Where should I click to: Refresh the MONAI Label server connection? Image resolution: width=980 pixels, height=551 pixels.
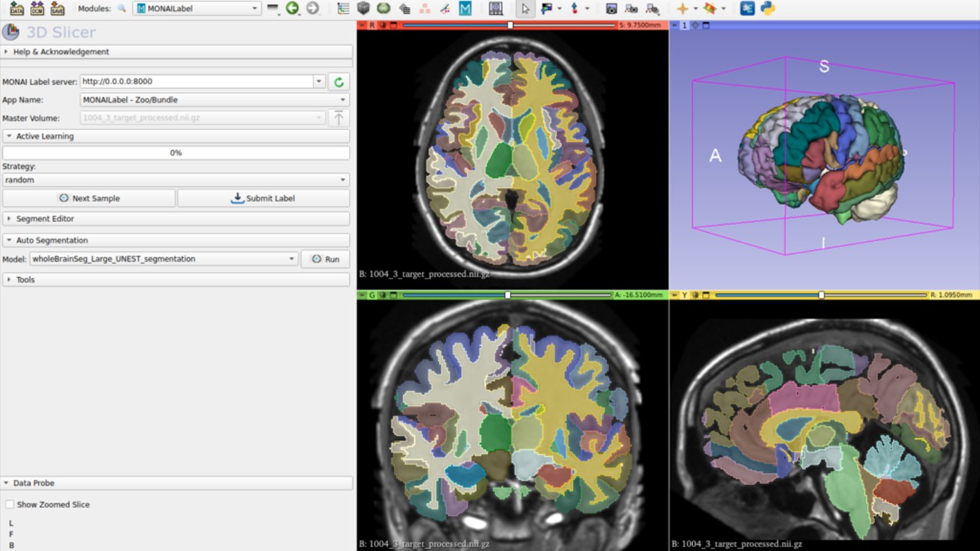(x=338, y=82)
